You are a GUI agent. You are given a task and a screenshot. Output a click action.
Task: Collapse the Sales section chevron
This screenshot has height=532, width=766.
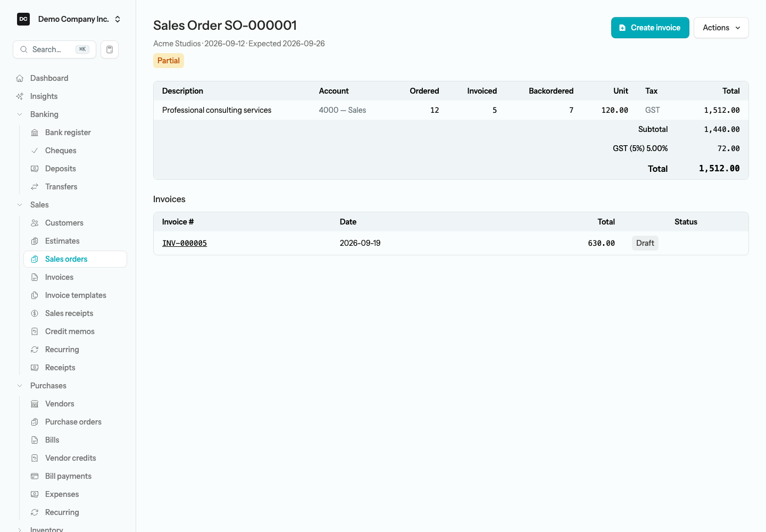click(20, 205)
